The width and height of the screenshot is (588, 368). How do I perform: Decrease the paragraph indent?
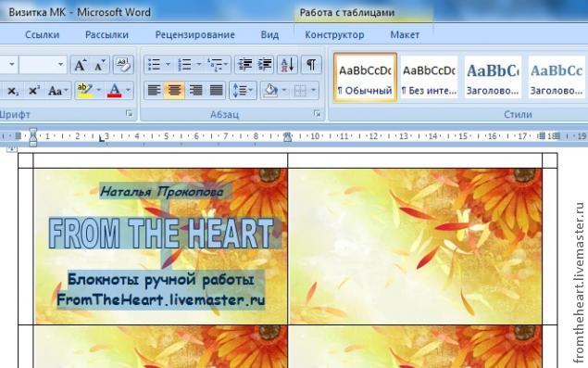(245, 65)
